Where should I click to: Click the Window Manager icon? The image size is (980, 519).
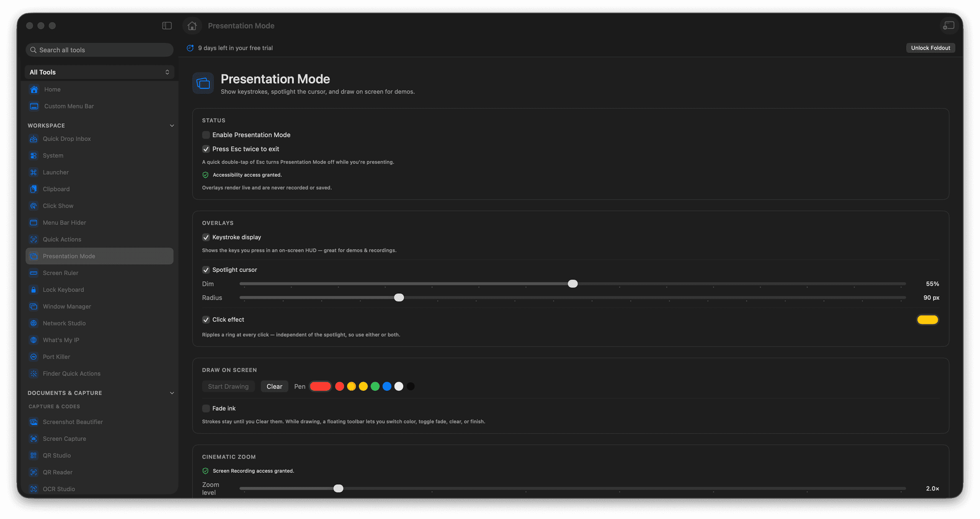click(34, 306)
